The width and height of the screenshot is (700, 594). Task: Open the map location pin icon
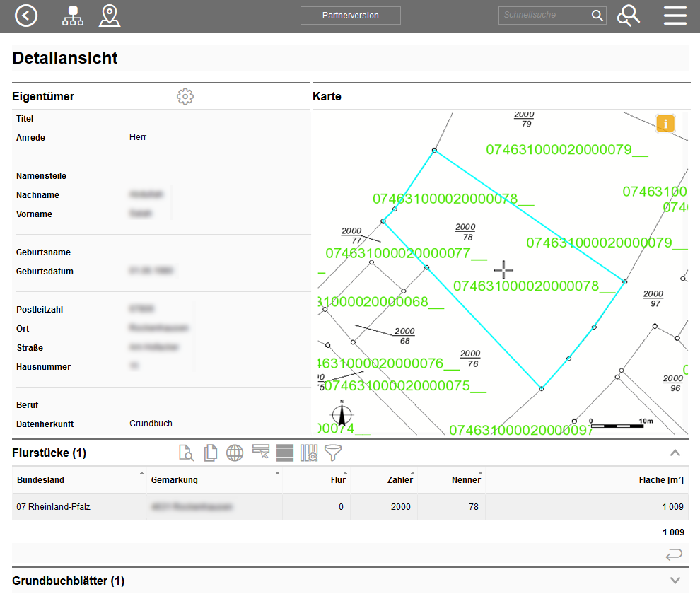(110, 16)
